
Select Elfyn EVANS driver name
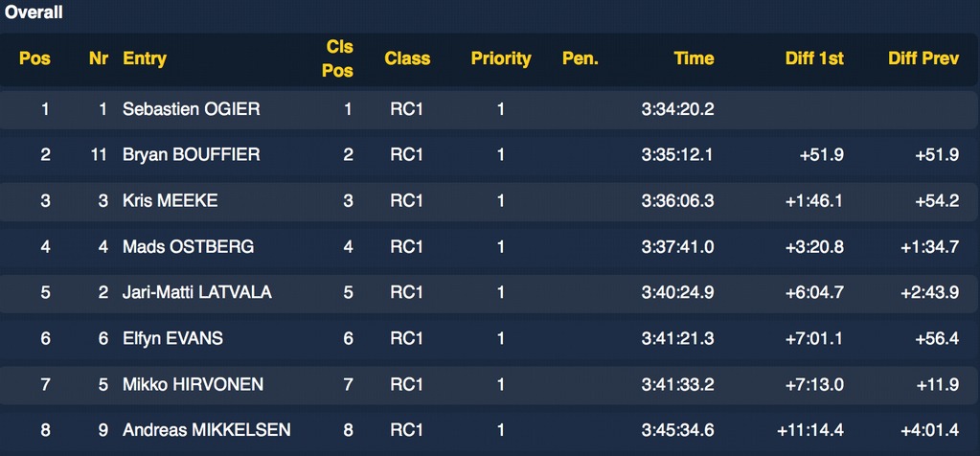[173, 338]
